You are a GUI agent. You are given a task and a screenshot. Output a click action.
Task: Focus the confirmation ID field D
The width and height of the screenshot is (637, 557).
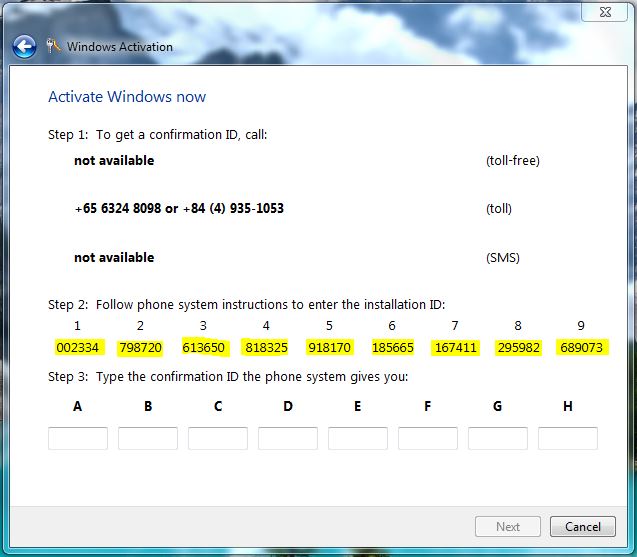point(288,438)
